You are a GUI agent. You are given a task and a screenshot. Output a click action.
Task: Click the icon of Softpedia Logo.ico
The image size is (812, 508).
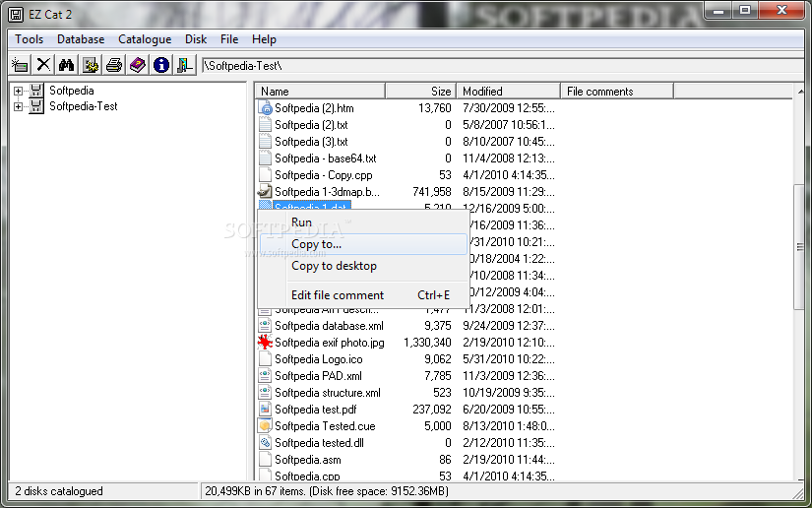tap(265, 359)
